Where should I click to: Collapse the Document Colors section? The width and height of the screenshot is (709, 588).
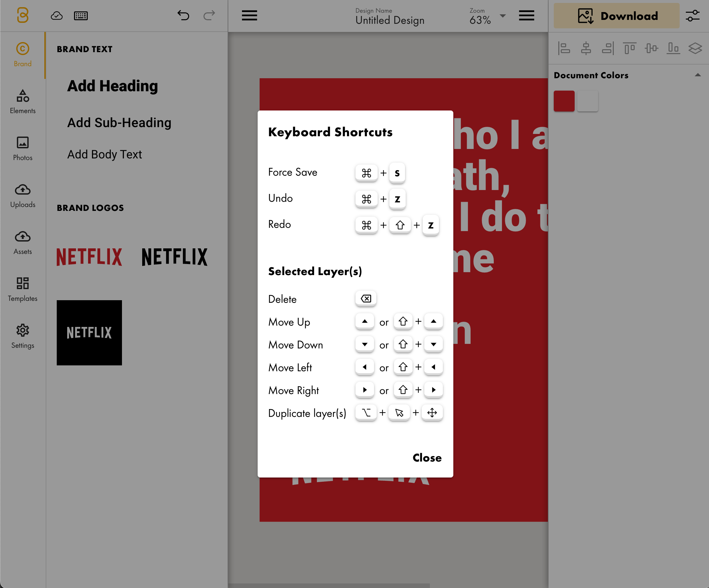698,75
